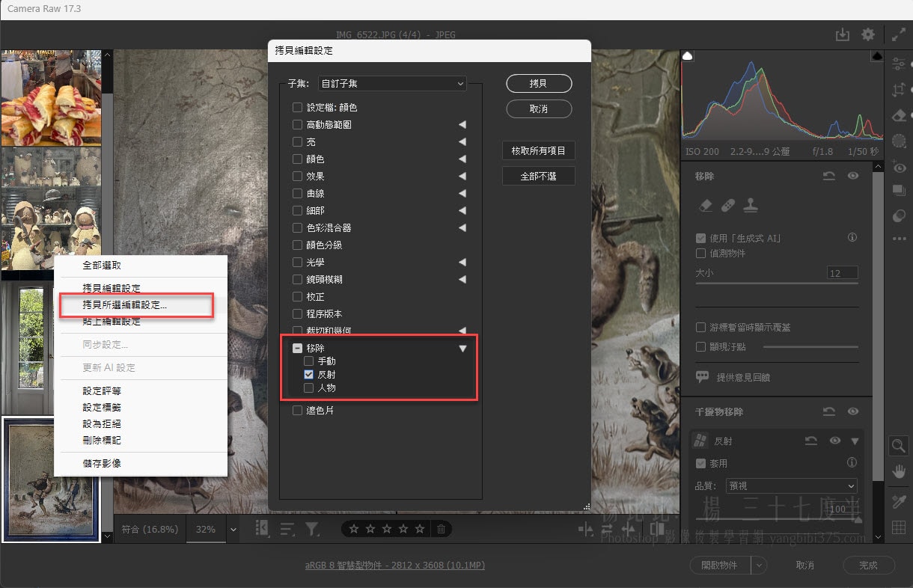The width and height of the screenshot is (913, 588).
Task: Select the Clone stamp mode
Action: coord(751,204)
